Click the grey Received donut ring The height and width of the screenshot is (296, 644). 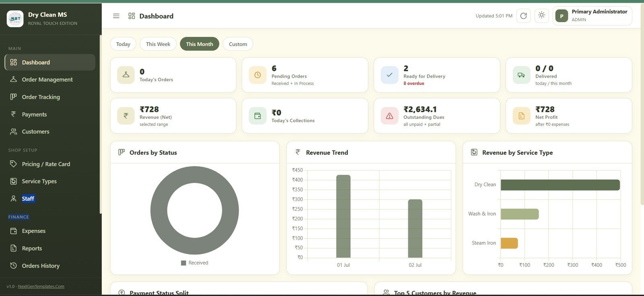point(159,210)
